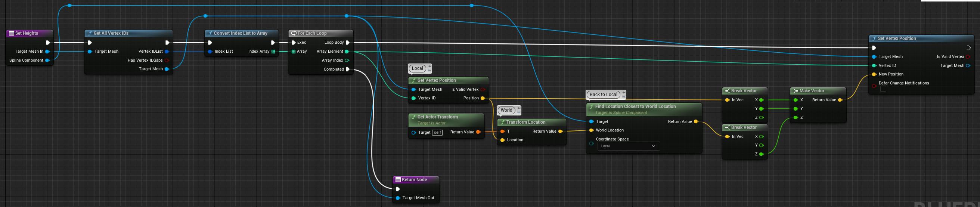Click the Spline Component output pin on Set Heights
Image resolution: width=980 pixels, height=207 pixels.
(x=47, y=61)
